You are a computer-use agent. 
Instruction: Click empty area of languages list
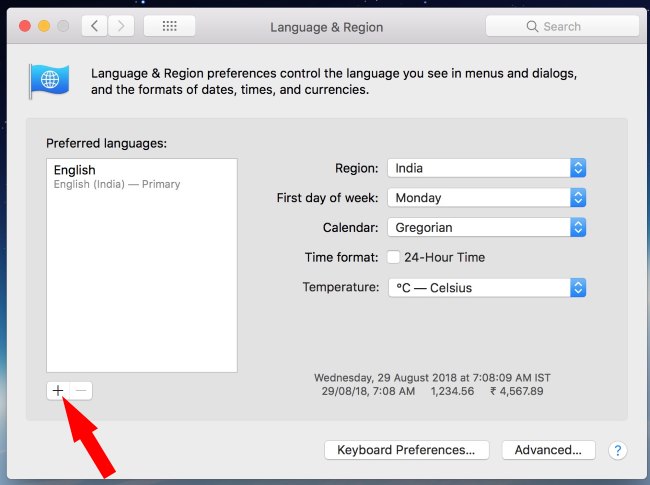pyautogui.click(x=140, y=290)
